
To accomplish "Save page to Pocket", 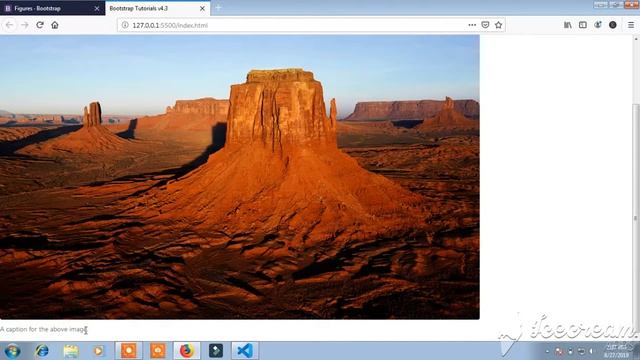I will pyautogui.click(x=485, y=25).
